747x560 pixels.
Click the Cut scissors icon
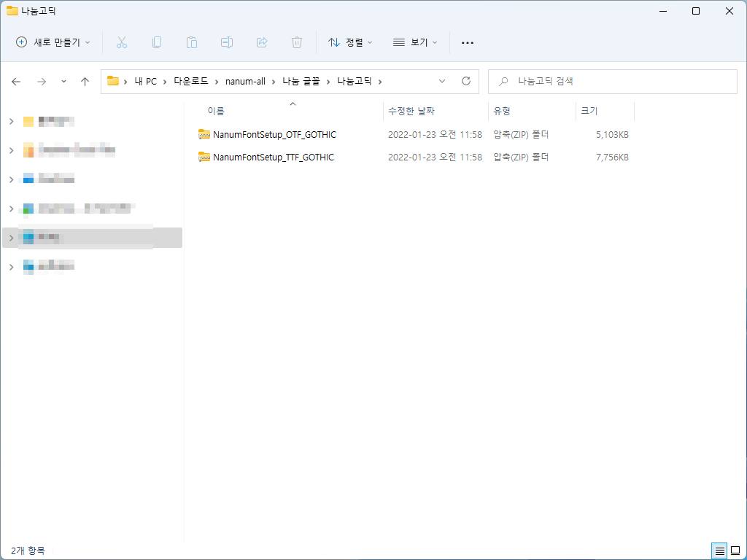[x=122, y=42]
